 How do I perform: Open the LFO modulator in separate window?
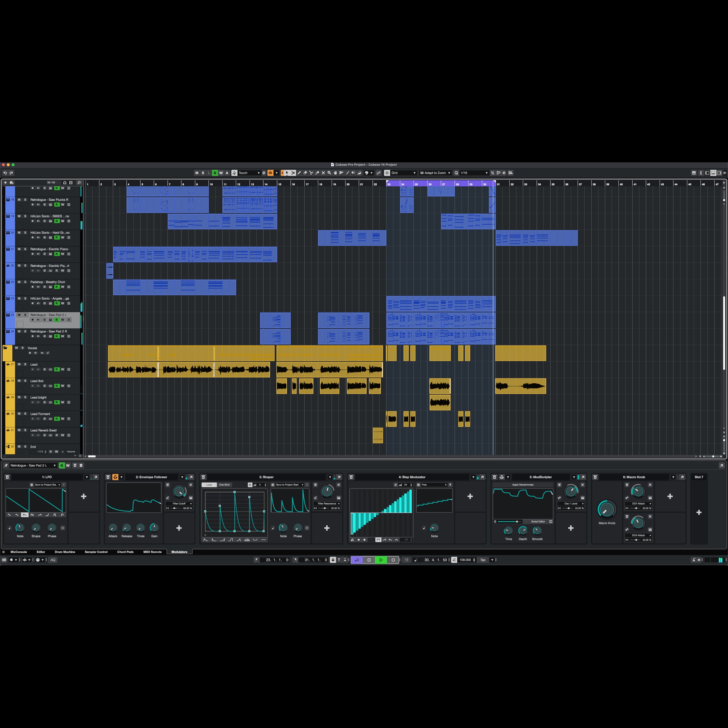pyautogui.click(x=96, y=477)
